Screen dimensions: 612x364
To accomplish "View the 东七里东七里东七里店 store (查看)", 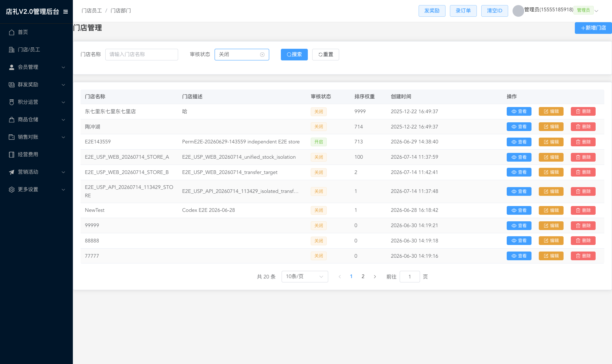I will coord(519,111).
